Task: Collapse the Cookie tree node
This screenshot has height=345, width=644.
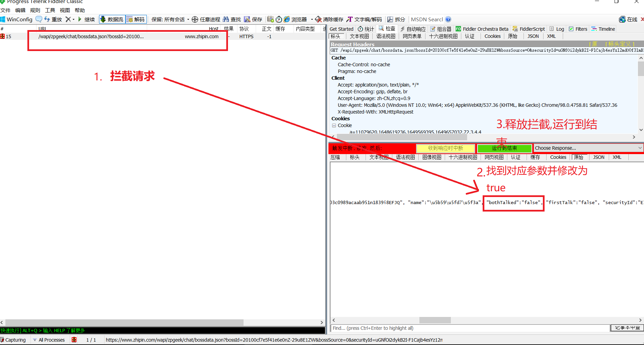Action: [x=334, y=125]
